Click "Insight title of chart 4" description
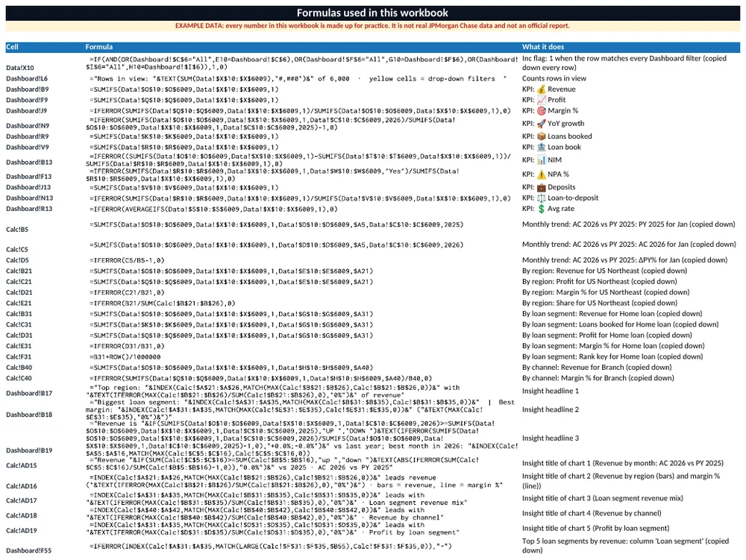Image resolution: width=746 pixels, height=560 pixels. (592, 514)
